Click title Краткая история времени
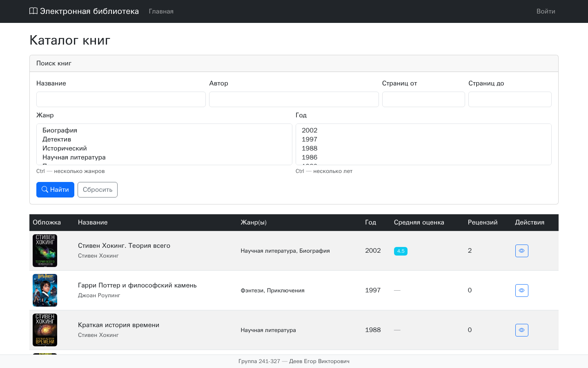 pyautogui.click(x=118, y=325)
